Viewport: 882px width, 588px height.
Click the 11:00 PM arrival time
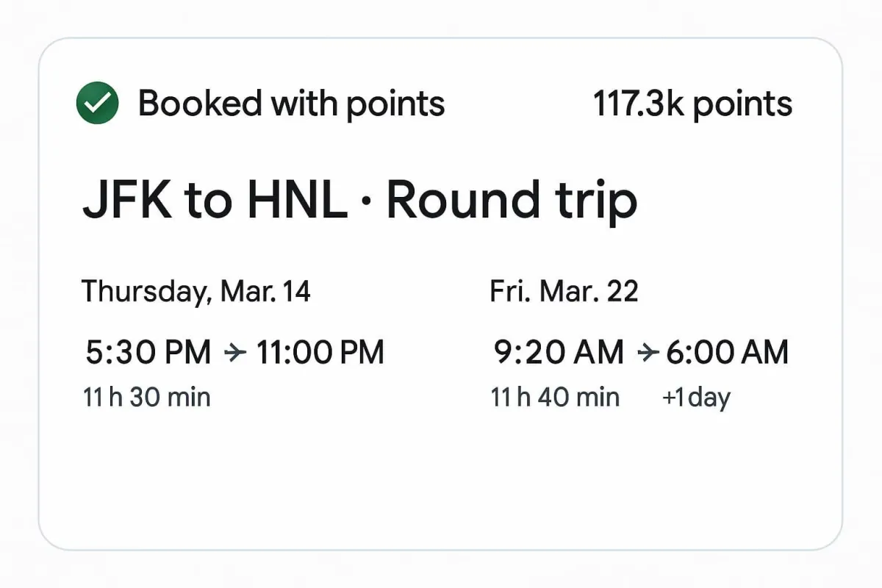320,353
